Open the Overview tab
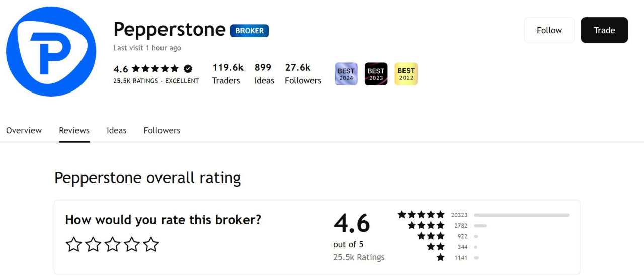The width and height of the screenshot is (644, 276). [x=24, y=130]
